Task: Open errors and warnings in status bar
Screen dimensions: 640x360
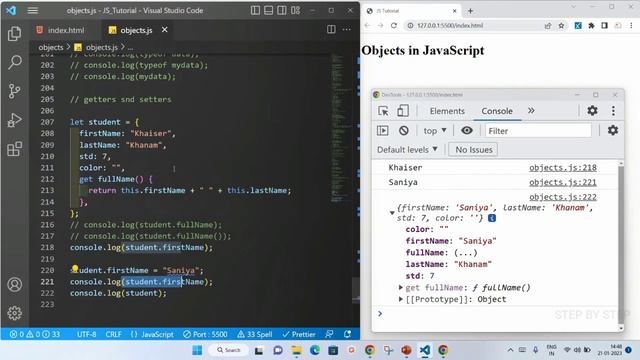Action: 35,334
